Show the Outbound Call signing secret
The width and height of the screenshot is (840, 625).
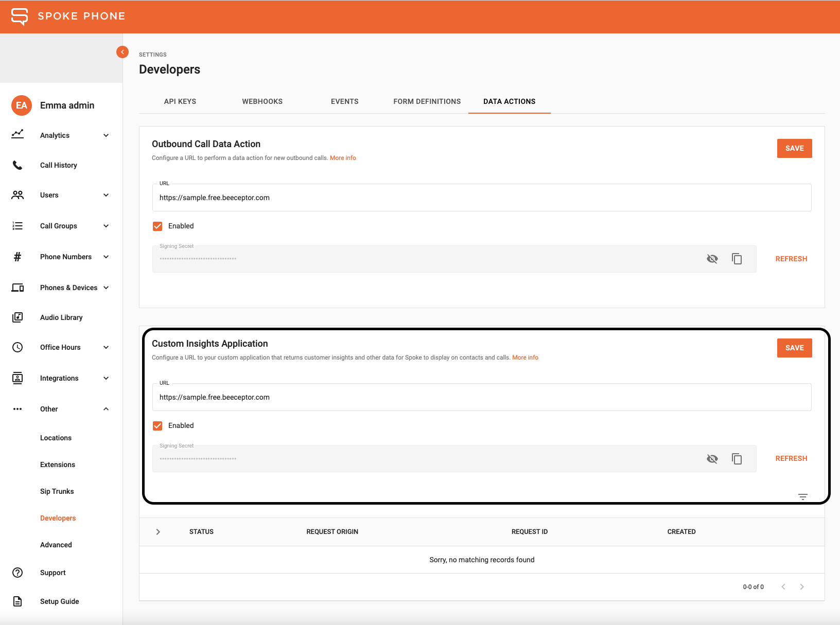point(712,259)
